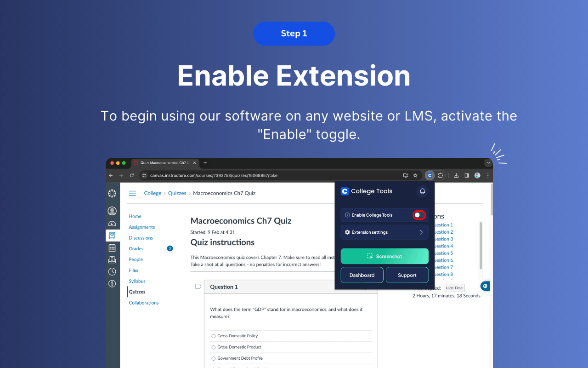Select the Macroeconomics Ch7 Quiz browser tab
Image resolution: width=588 pixels, height=368 pixels.
point(163,163)
